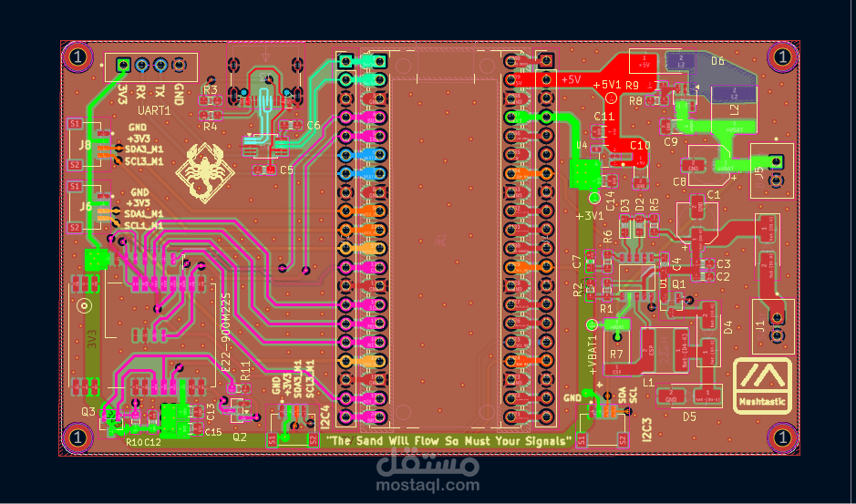Viewport: 856px width, 504px height.
Task: Select capacitor label C15
Action: pyautogui.click(x=213, y=432)
